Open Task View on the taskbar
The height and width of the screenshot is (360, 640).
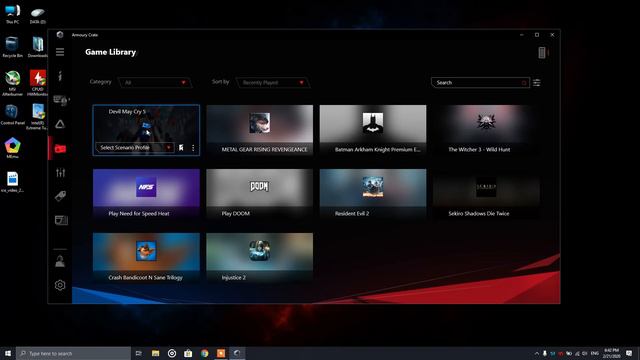(139, 353)
